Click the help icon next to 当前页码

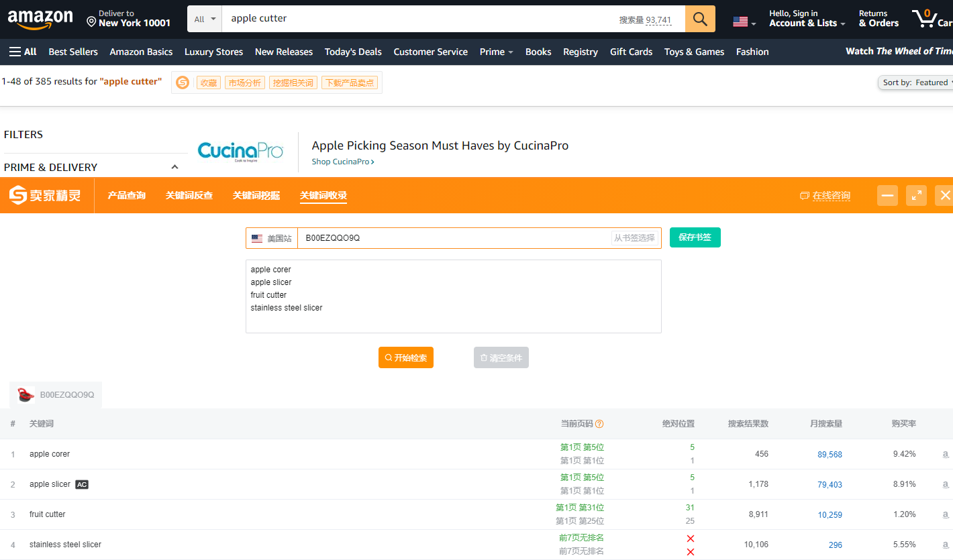point(599,424)
